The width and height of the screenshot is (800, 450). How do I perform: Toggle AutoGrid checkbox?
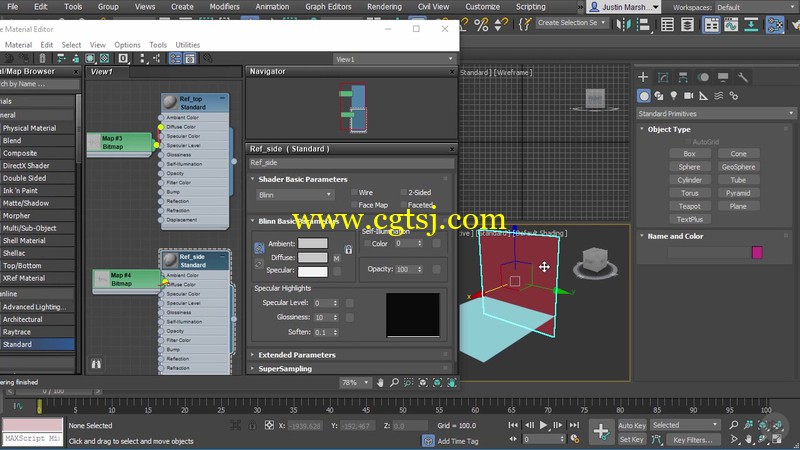(x=688, y=142)
